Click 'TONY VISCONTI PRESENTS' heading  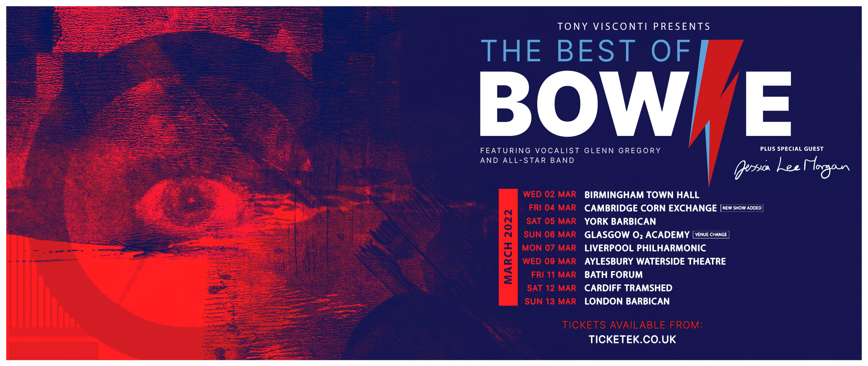tap(634, 26)
